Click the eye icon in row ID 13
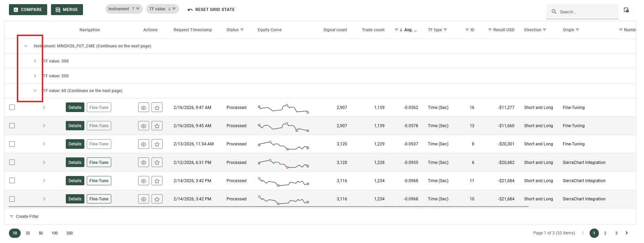 coord(144,126)
